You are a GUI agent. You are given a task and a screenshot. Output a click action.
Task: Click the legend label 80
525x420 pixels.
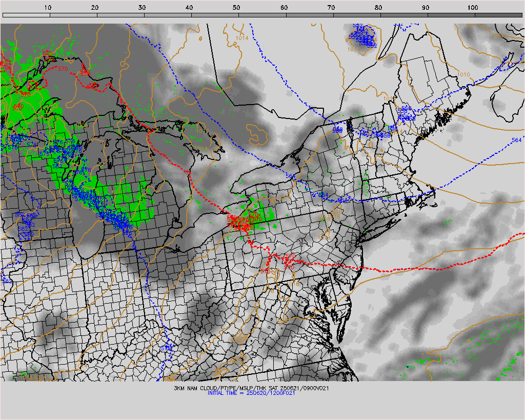(x=378, y=8)
